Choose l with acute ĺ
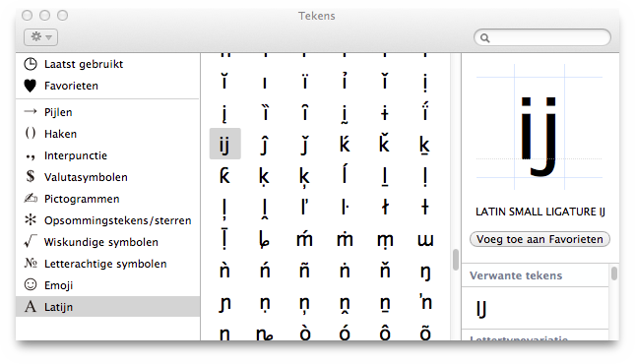Image resolution: width=635 pixels, height=364 pixels. [x=345, y=174]
